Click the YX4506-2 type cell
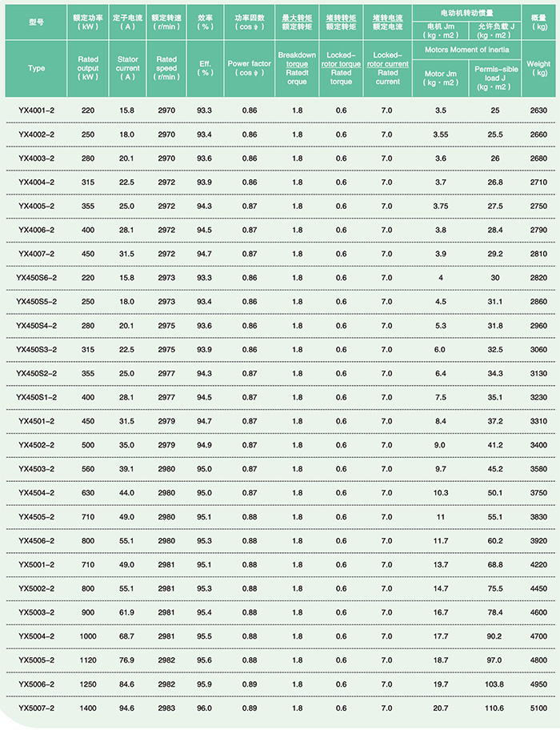 36,540
